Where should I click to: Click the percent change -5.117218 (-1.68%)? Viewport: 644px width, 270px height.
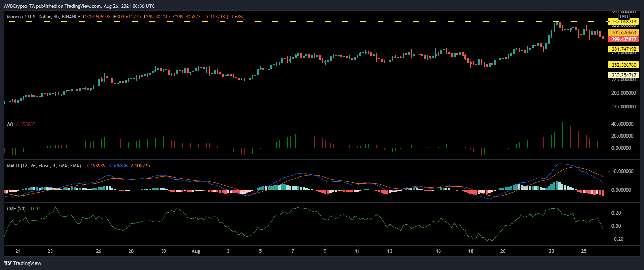pyautogui.click(x=224, y=17)
